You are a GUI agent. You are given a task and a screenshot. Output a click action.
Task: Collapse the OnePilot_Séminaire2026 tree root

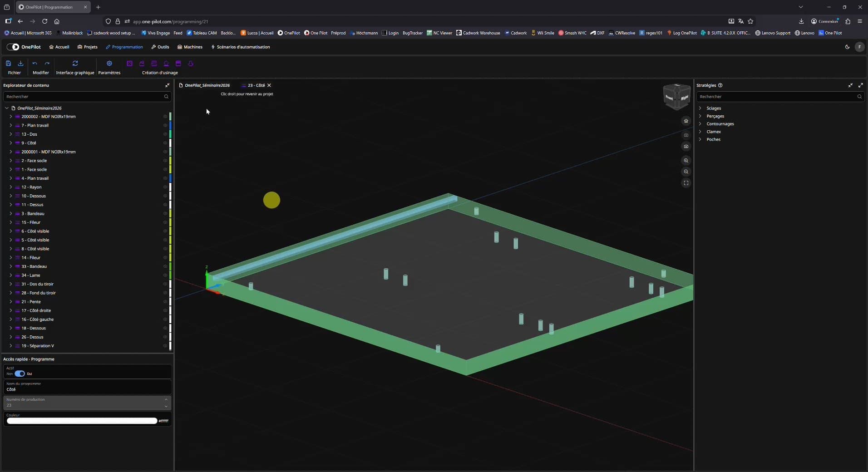pyautogui.click(x=7, y=108)
